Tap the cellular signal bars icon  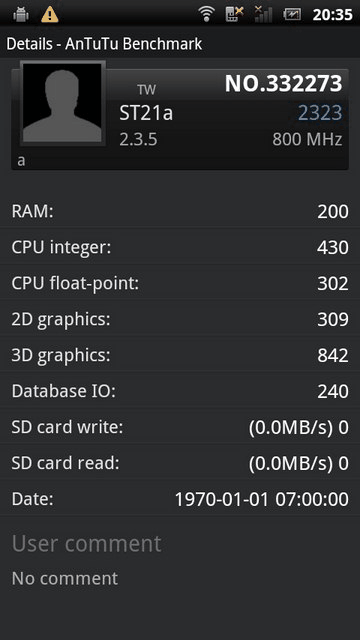(x=263, y=14)
